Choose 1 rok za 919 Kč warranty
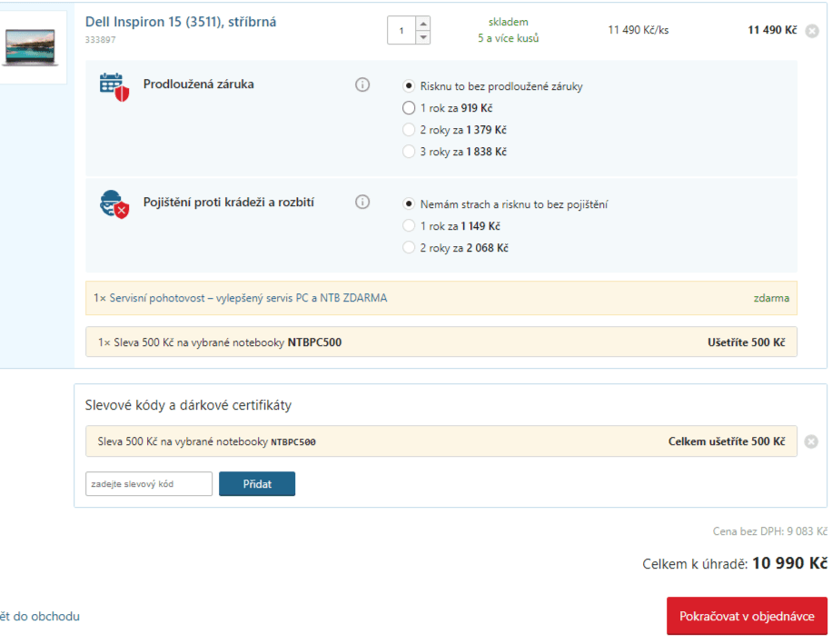Viewport: 832px width, 644px height. (409, 108)
